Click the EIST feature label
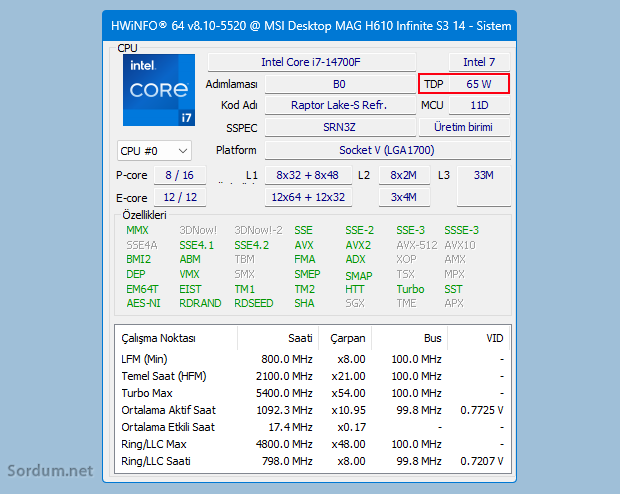Image resolution: width=620 pixels, height=494 pixels. [190, 289]
